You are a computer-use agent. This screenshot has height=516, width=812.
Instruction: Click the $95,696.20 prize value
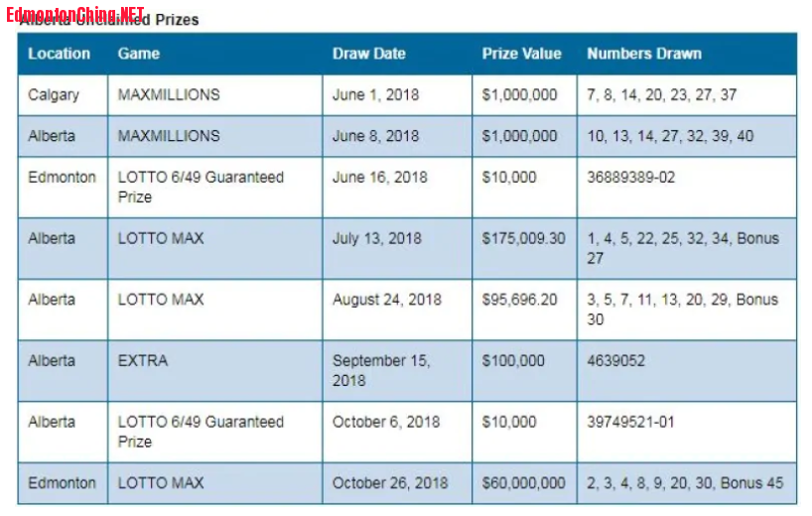519,300
